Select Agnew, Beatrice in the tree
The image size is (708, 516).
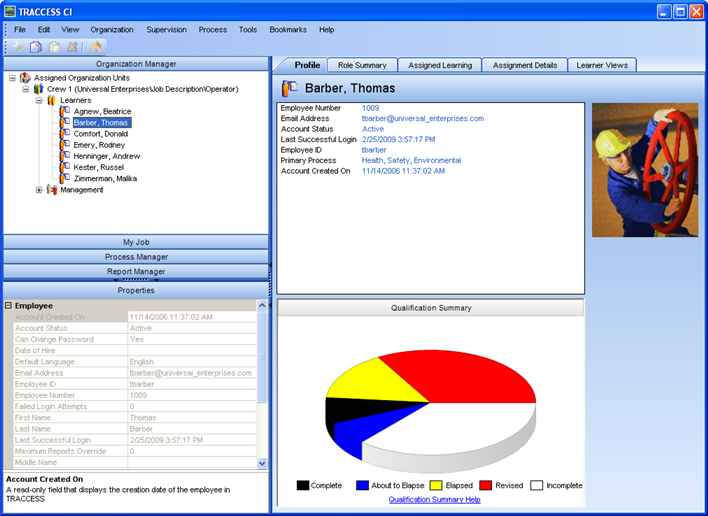coord(102,111)
